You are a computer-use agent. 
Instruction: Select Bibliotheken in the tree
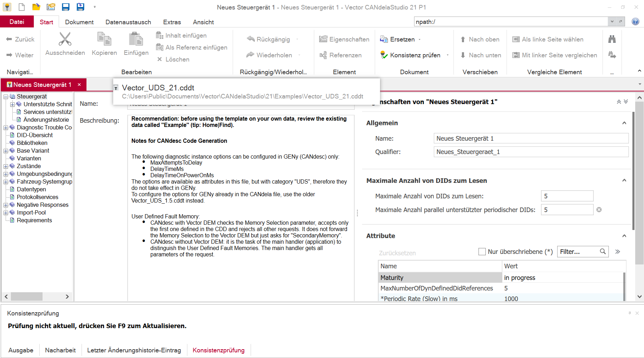32,143
